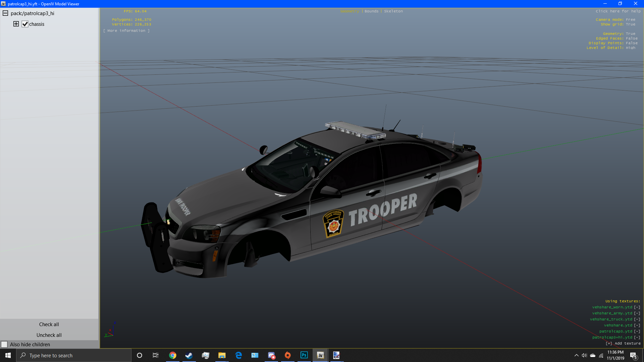The width and height of the screenshot is (644, 362).
Task: Remove the patrolcap3+hi.ytd texture
Action: pos(637,337)
